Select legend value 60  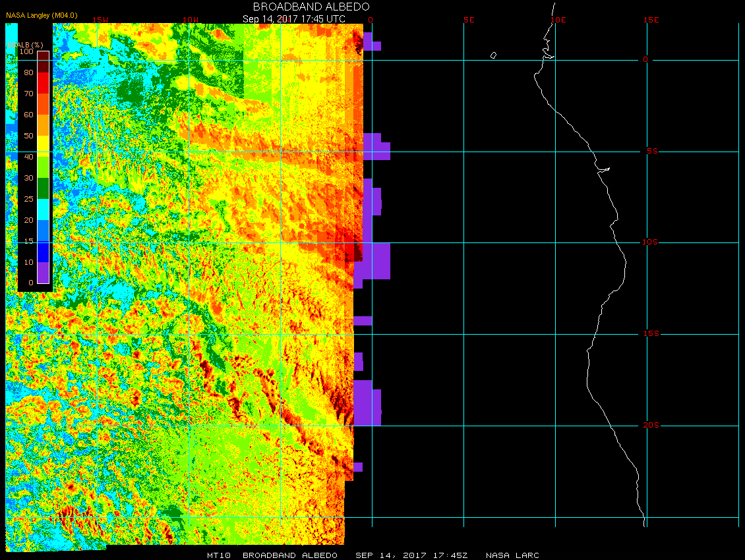click(x=28, y=115)
